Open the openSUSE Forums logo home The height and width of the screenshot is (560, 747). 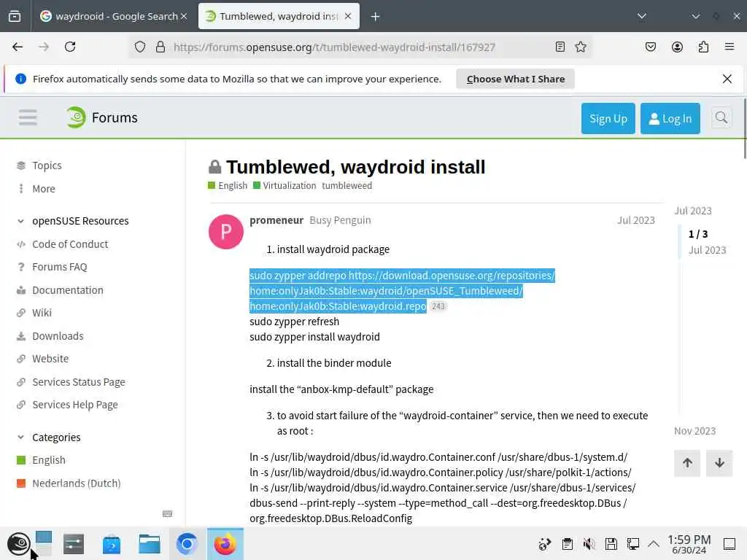[101, 117]
